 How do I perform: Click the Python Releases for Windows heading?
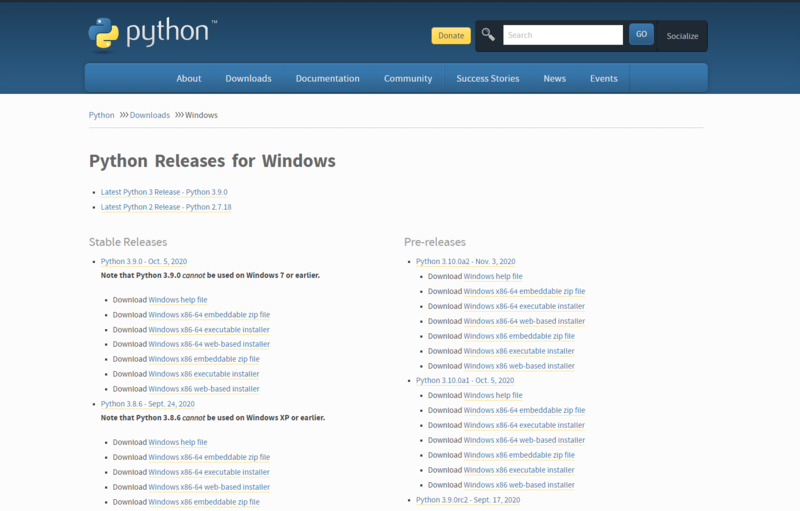[x=212, y=161]
